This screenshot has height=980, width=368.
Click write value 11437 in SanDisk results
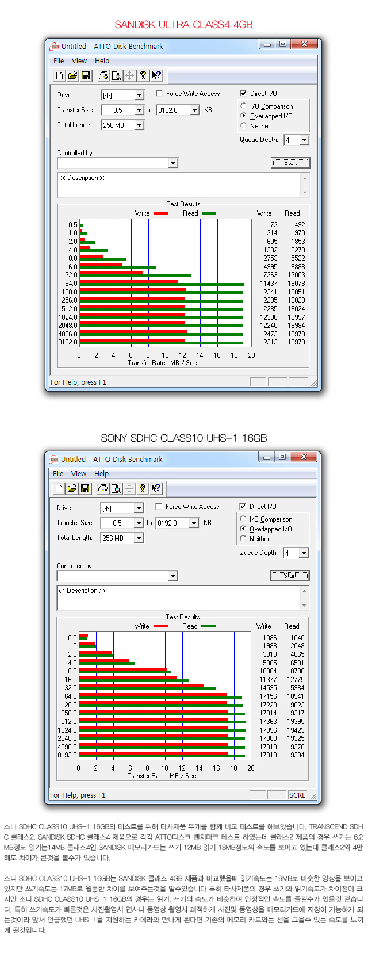[269, 284]
